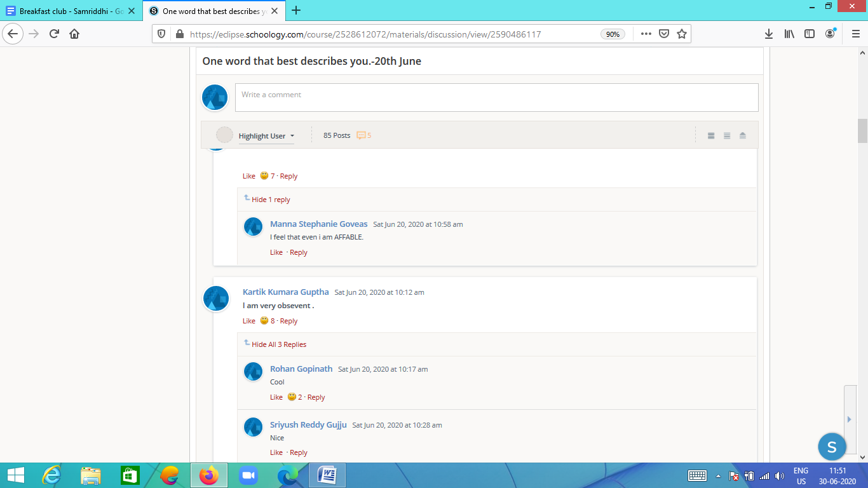Click Kartik Kumara Guptha's profile picture
Viewport: 868px width, 488px height.
tap(216, 299)
